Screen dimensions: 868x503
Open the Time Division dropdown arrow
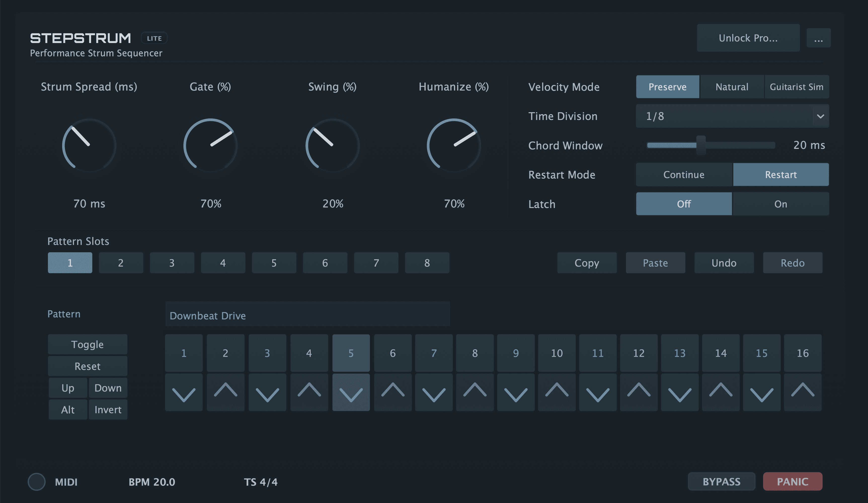point(820,116)
